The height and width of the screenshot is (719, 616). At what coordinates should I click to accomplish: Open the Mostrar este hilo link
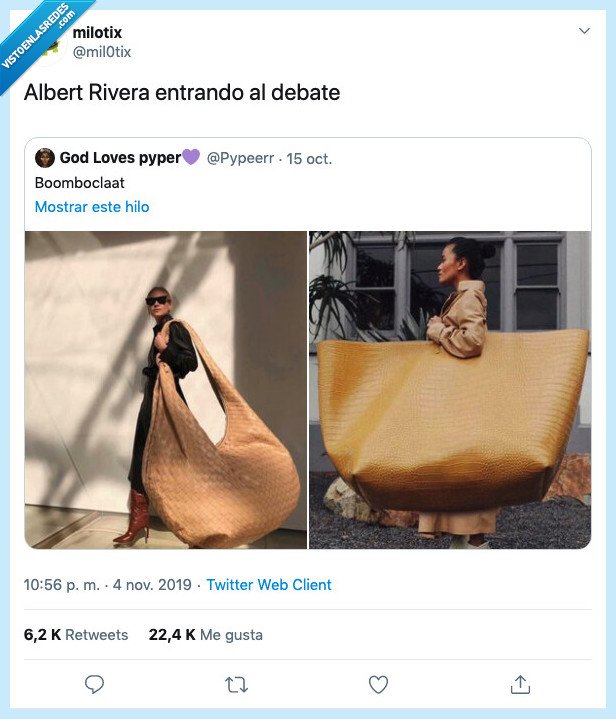[x=92, y=207]
